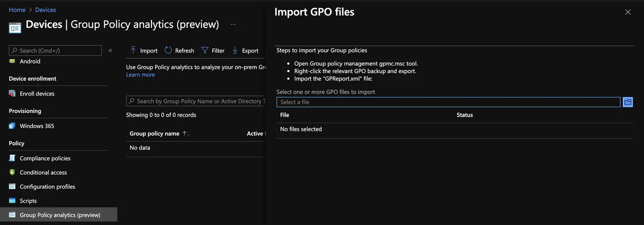Click the No files selected text
644x225 pixels.
point(301,129)
